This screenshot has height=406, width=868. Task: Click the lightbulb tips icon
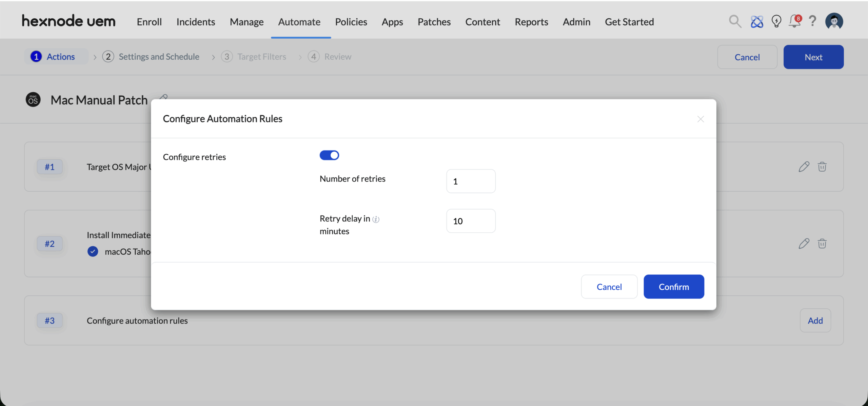[776, 21]
